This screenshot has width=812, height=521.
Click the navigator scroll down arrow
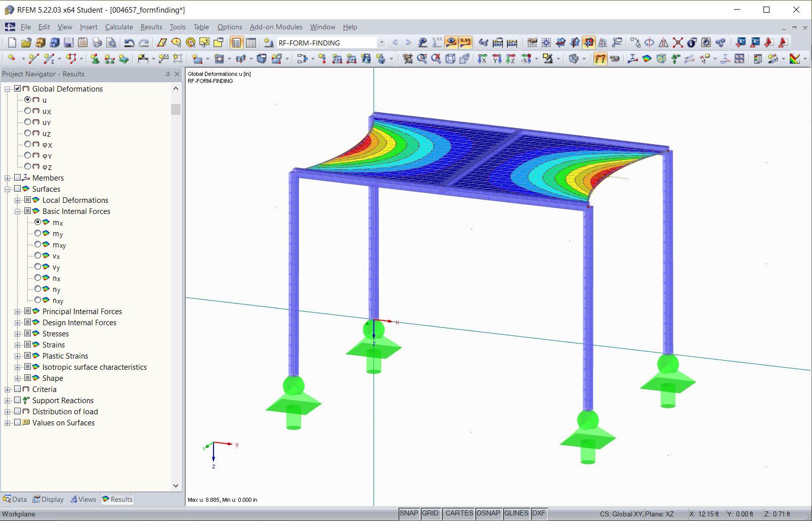click(x=176, y=486)
